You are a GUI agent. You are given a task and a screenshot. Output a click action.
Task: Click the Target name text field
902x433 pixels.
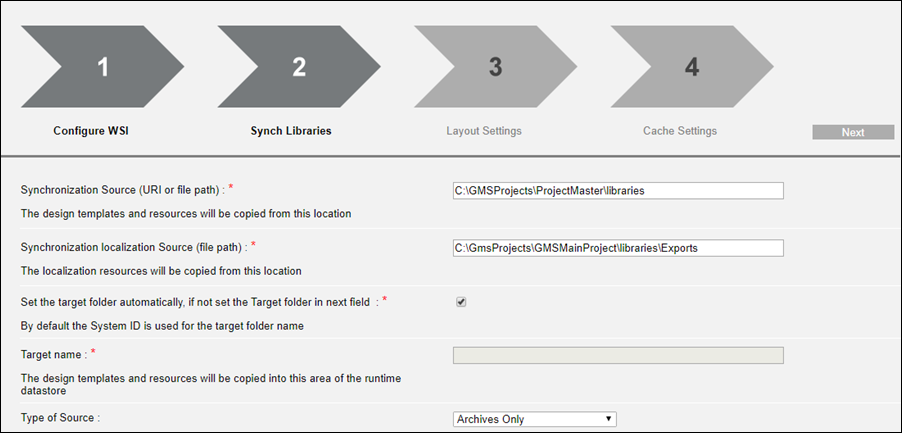coord(618,355)
